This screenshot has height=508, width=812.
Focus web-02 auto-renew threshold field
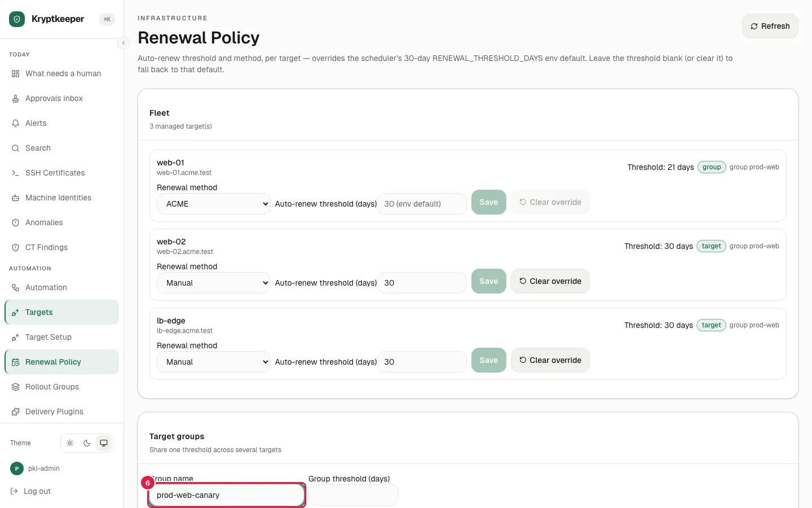(422, 283)
